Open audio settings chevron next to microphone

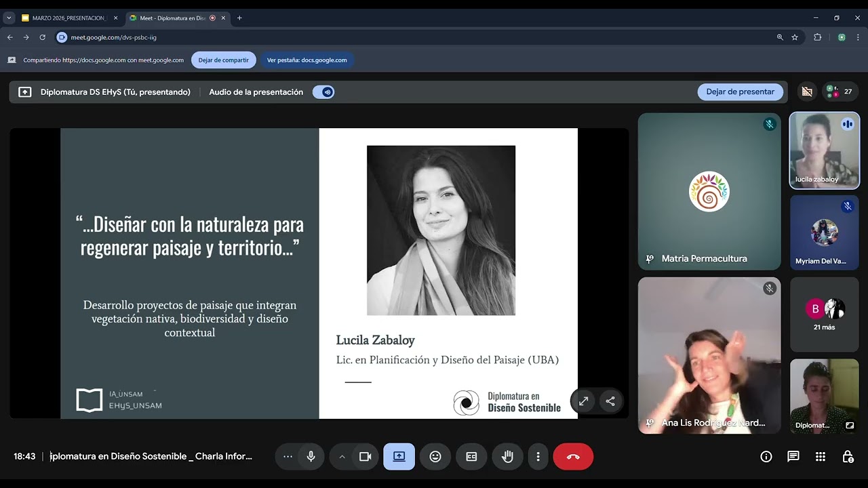pyautogui.click(x=342, y=457)
